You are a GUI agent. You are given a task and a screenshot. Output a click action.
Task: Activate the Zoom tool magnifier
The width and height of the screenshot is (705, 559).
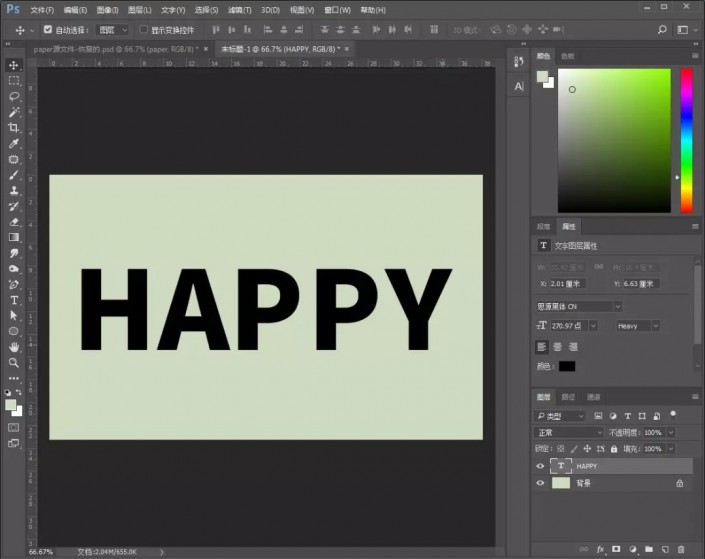[13, 362]
